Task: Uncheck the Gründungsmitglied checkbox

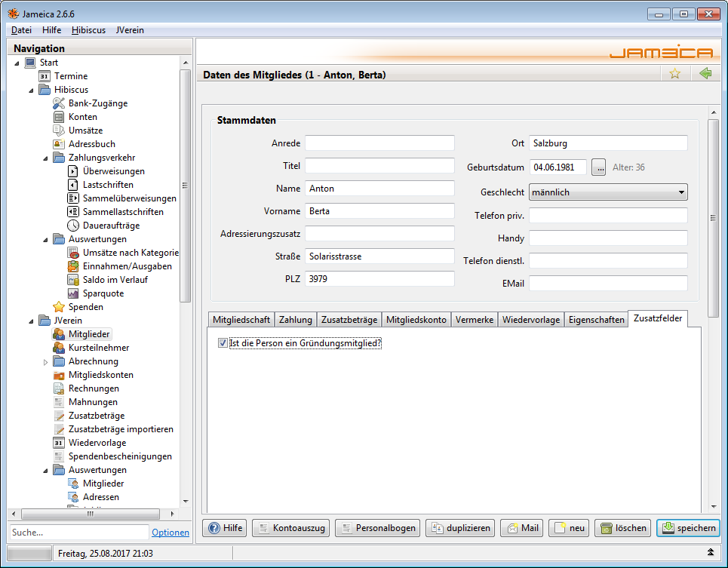Action: click(223, 343)
